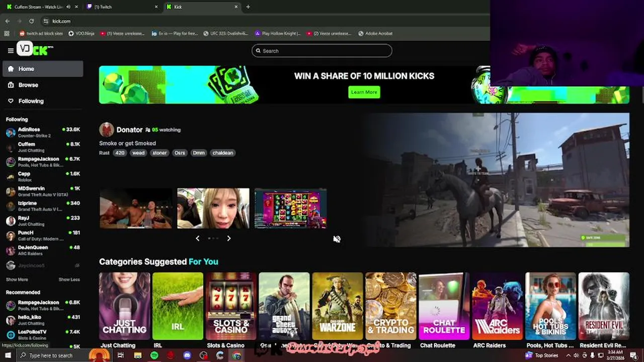Open Pools, Hot Tubs & Bikinis card
The image size is (644, 362).
click(550, 306)
